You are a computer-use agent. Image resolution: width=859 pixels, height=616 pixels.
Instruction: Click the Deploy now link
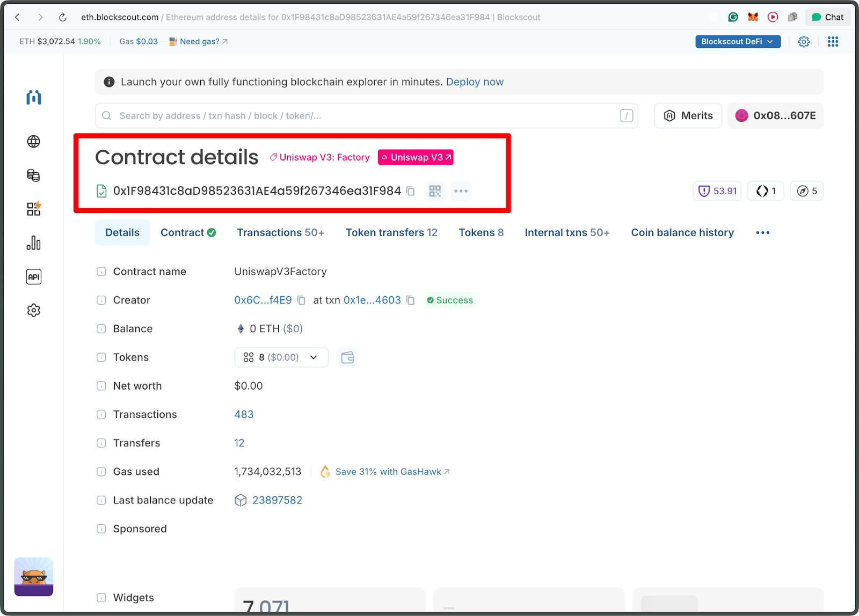tap(475, 82)
